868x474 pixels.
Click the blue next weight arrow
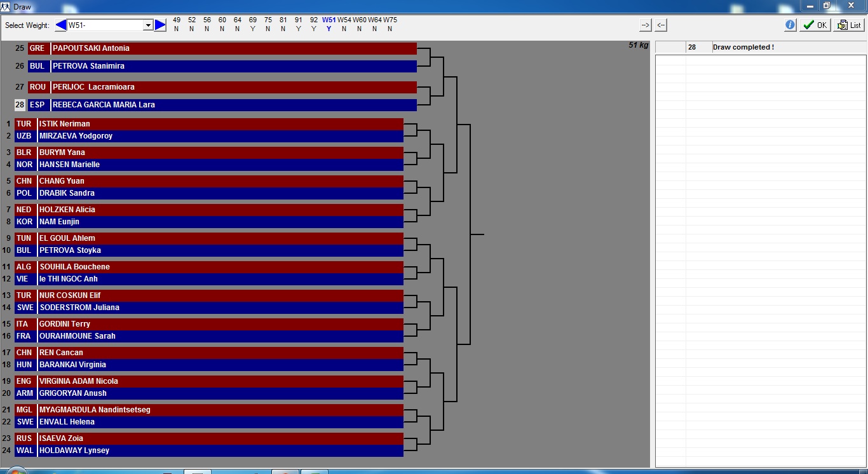point(160,25)
